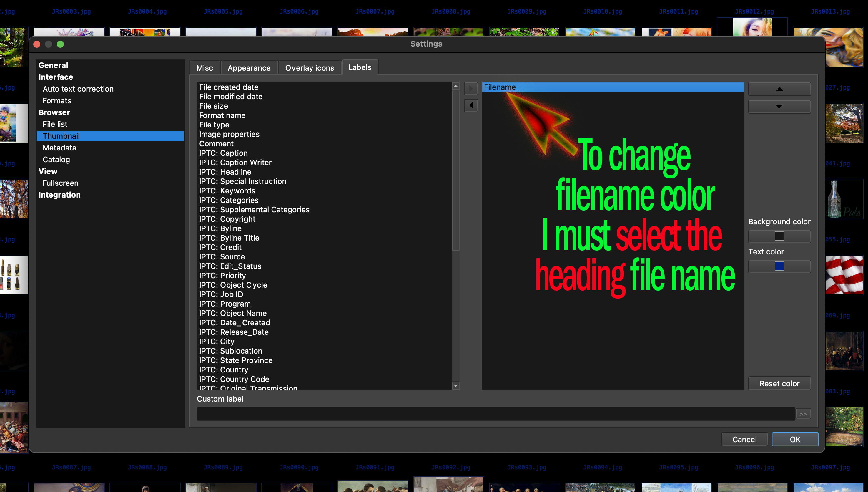Switch to the Overlay icons tab
Screen dimensions: 868x492
pyautogui.click(x=309, y=68)
